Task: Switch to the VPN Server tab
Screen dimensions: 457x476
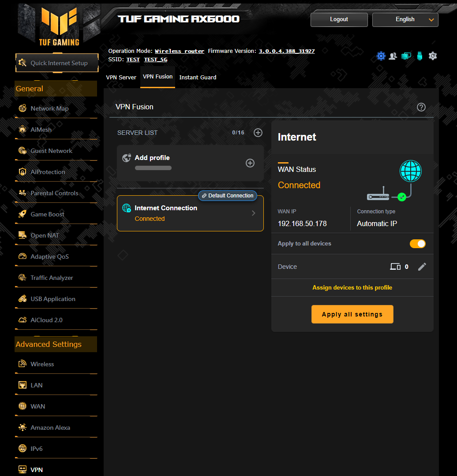Action: (121, 78)
